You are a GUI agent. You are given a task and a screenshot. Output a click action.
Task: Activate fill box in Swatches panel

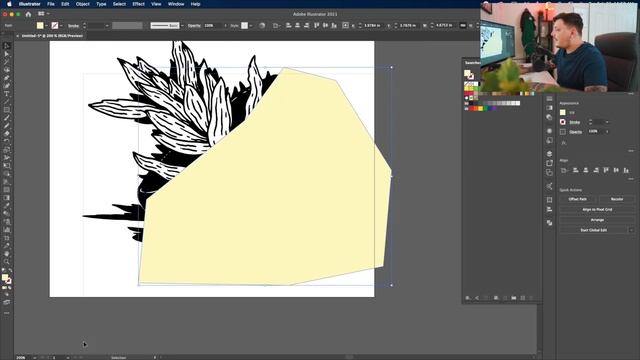(467, 73)
